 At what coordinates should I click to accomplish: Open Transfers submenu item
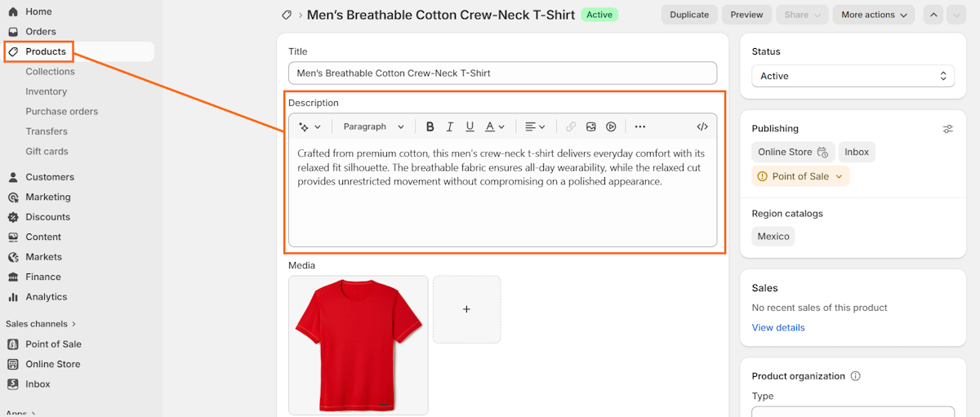click(x=47, y=131)
